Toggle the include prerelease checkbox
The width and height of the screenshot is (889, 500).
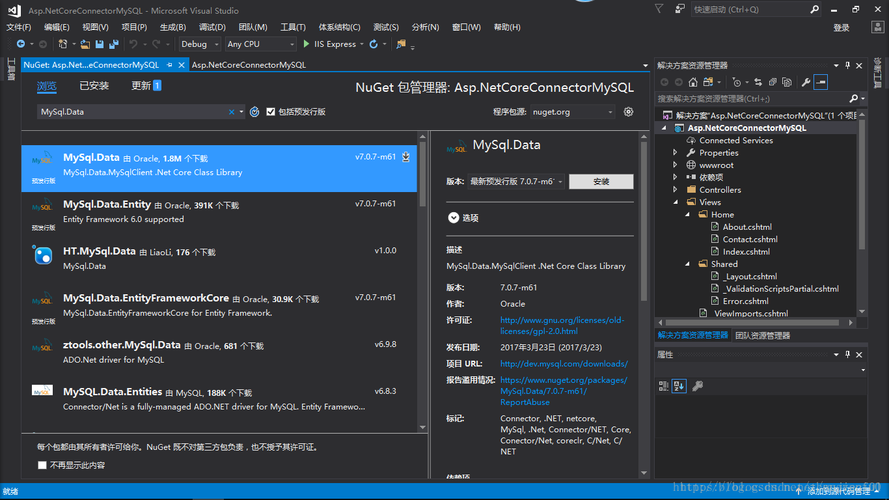pos(271,112)
